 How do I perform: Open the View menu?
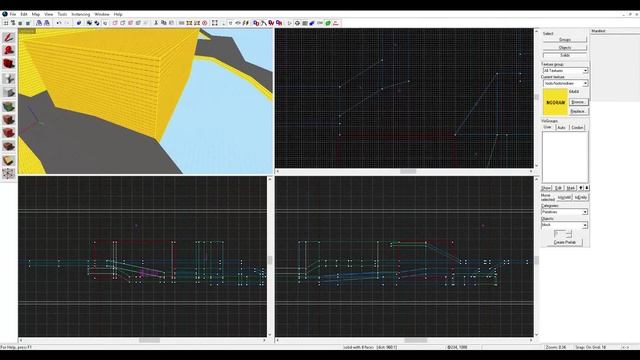click(48, 14)
